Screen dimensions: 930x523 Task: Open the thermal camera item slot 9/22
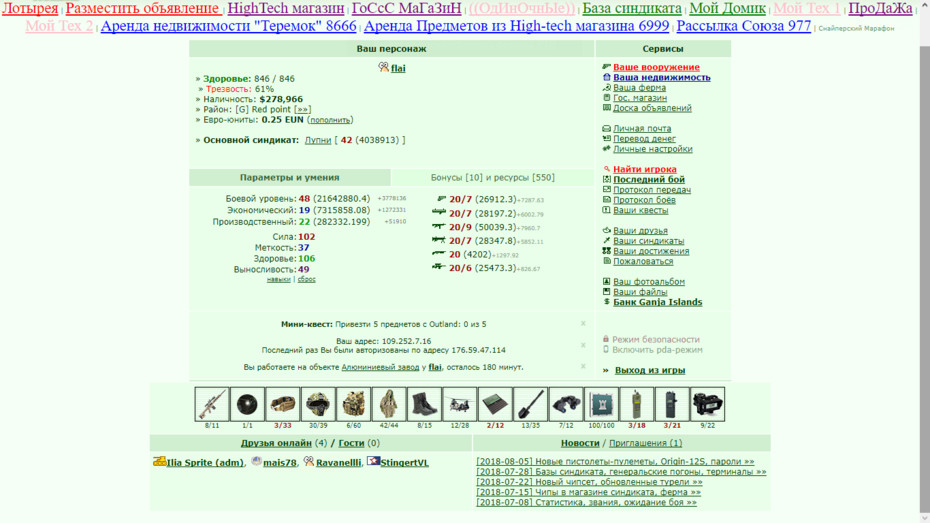(x=708, y=404)
